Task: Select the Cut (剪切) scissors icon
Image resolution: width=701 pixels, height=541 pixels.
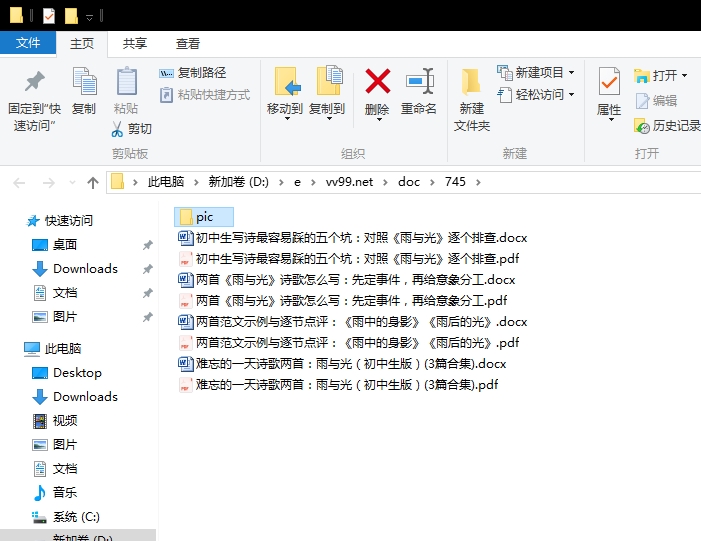Action: coord(117,129)
